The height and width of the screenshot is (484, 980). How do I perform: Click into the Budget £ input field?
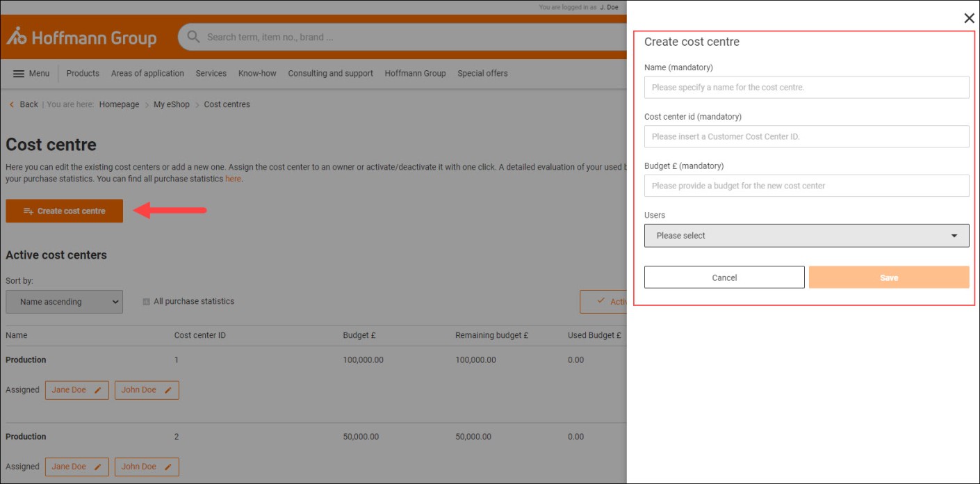[x=806, y=186]
